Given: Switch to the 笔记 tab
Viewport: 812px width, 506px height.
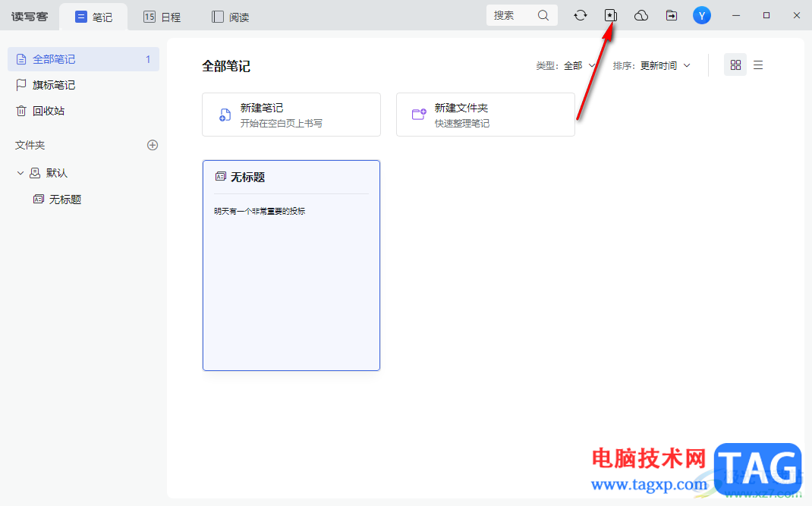Looking at the screenshot, I should (94, 17).
